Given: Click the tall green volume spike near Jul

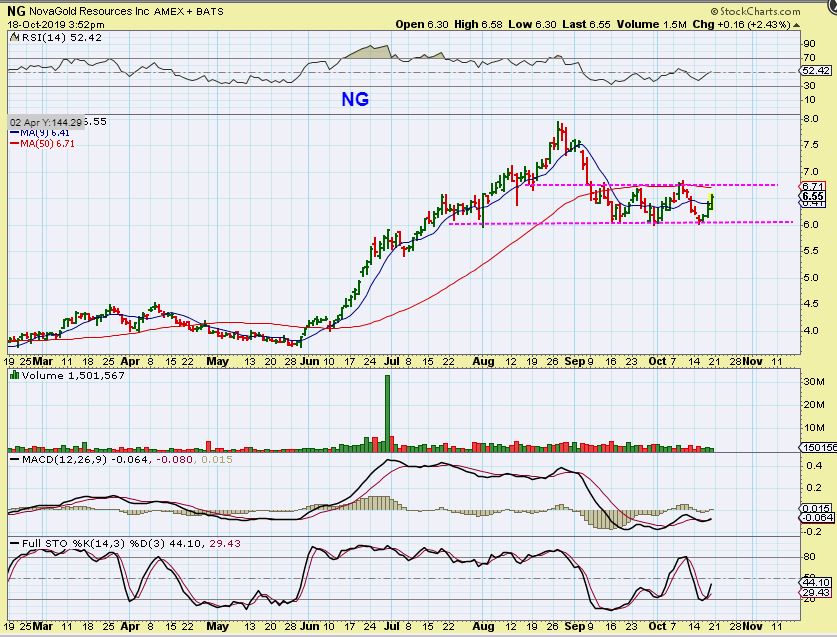Looking at the screenshot, I should click(x=388, y=413).
